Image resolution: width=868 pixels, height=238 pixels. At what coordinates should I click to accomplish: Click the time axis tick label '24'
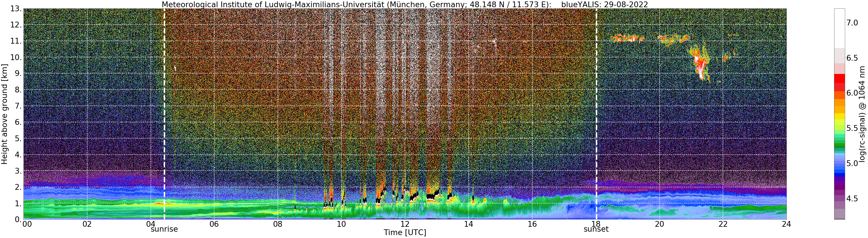click(x=786, y=224)
